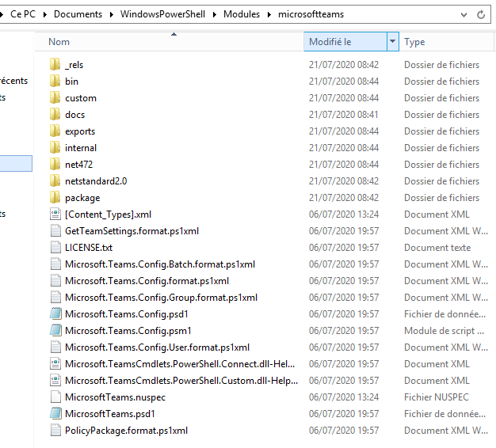The image size is (496, 448).
Task: Click the MicrosoftTeams.nuspec file icon
Action: pos(55,397)
